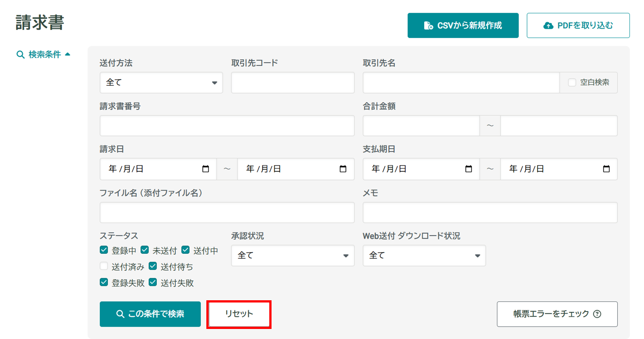This screenshot has height=339, width=644.
Task: Open the 送付方法 dropdown
Action: (161, 83)
